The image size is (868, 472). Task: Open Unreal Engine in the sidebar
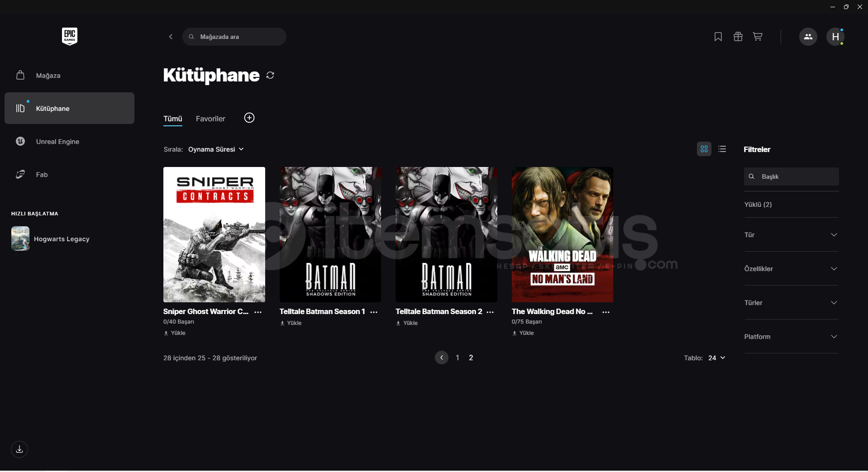69,142
